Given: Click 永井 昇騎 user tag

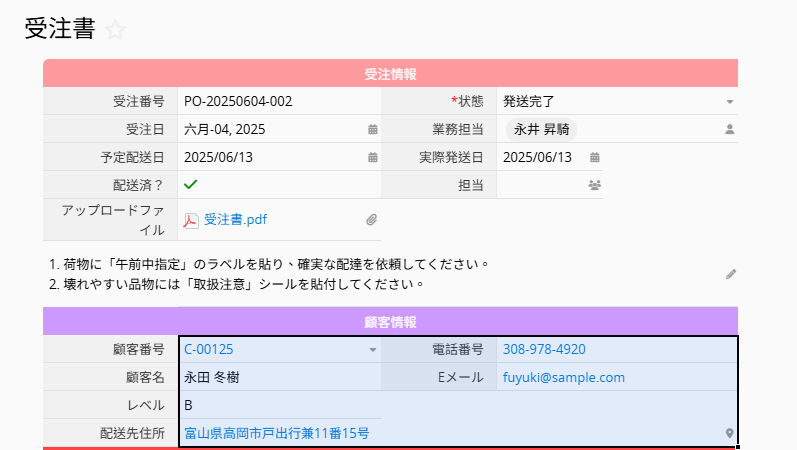Looking at the screenshot, I should click(541, 129).
